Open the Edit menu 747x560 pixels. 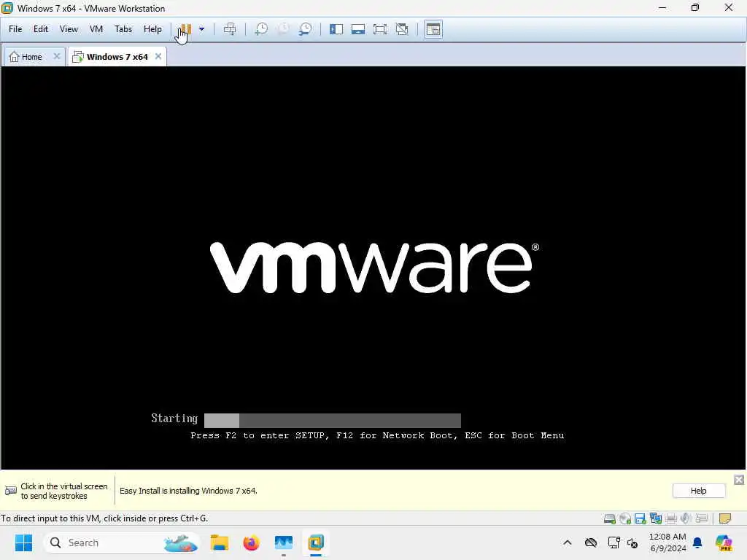click(41, 29)
